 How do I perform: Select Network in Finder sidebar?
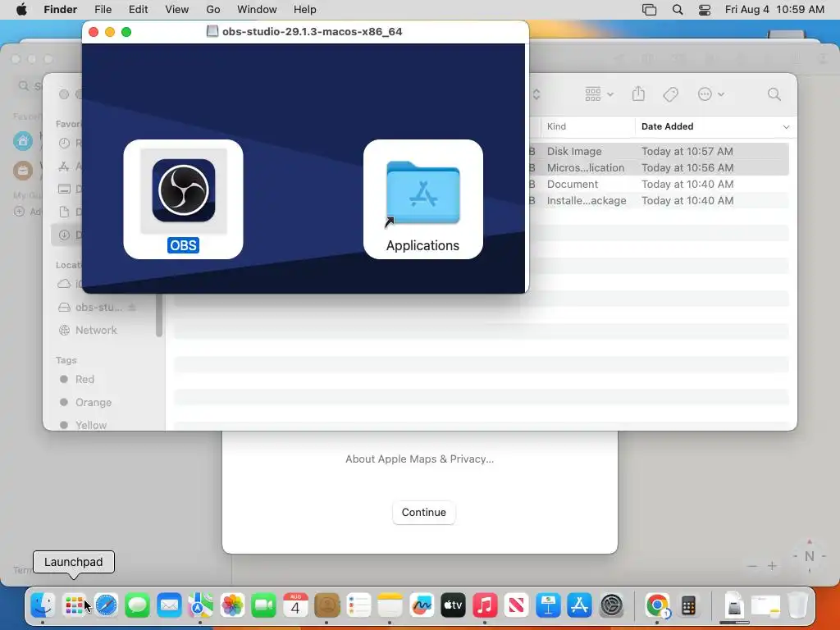(95, 330)
